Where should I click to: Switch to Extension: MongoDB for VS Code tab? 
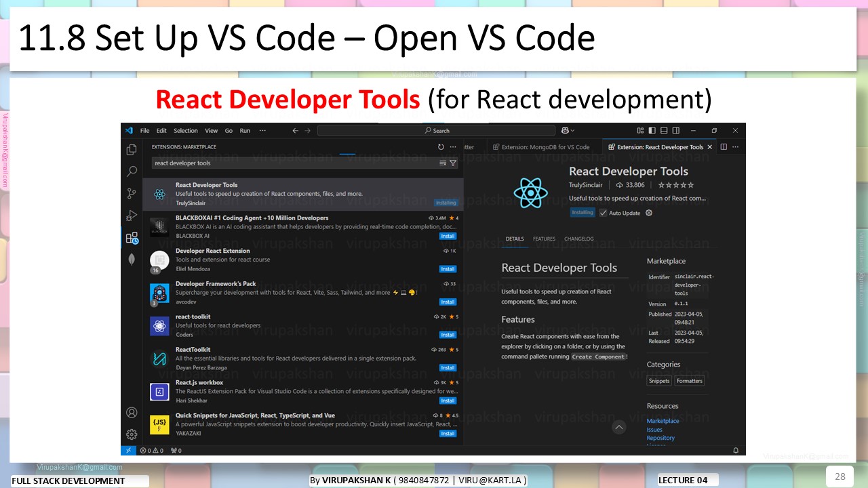pos(541,147)
